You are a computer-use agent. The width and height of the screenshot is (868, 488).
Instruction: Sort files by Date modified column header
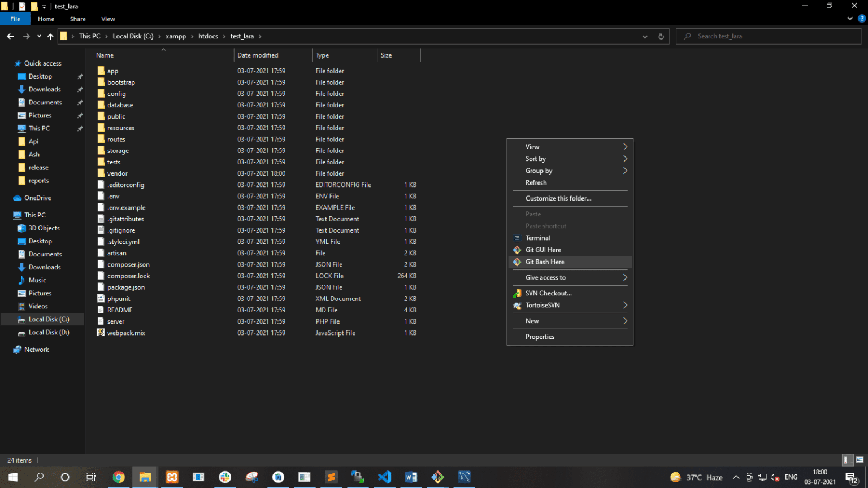tap(258, 55)
